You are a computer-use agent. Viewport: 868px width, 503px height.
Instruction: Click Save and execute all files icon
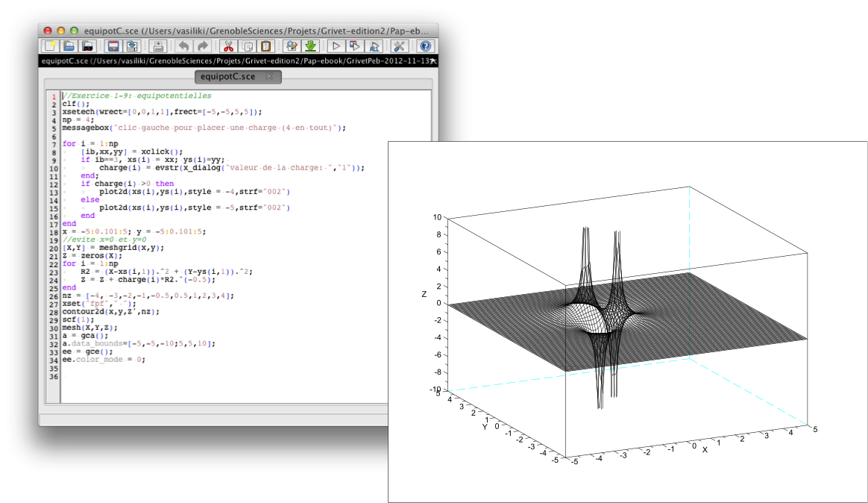tap(374, 46)
